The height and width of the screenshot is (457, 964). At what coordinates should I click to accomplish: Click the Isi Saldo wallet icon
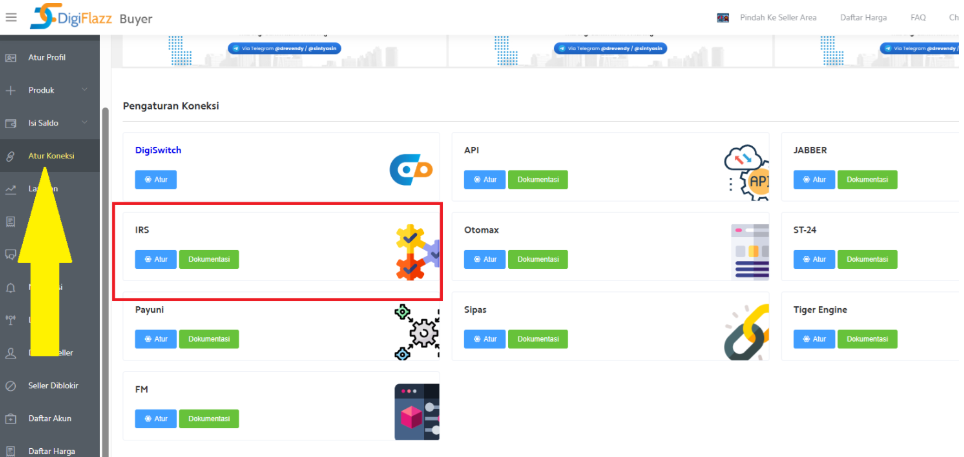(11, 123)
